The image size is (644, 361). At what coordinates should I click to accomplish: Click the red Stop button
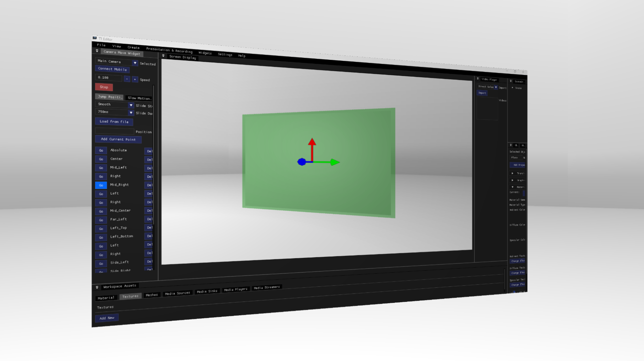[x=104, y=87]
